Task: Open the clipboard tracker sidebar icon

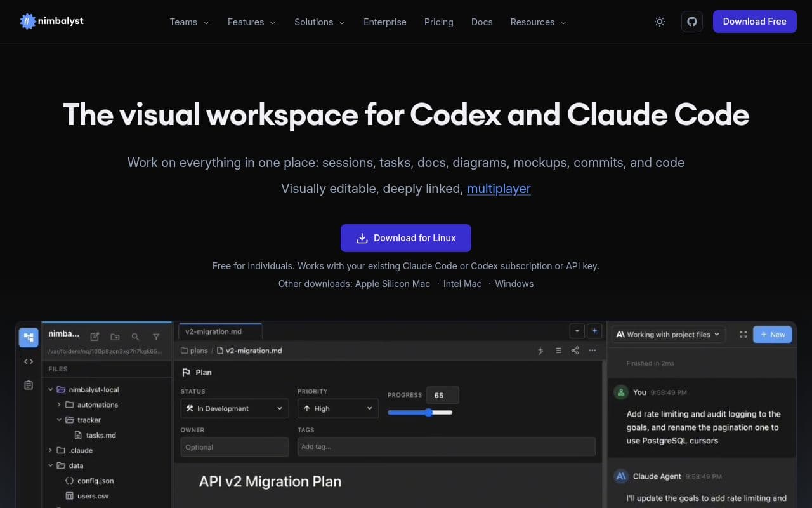Action: click(x=29, y=385)
